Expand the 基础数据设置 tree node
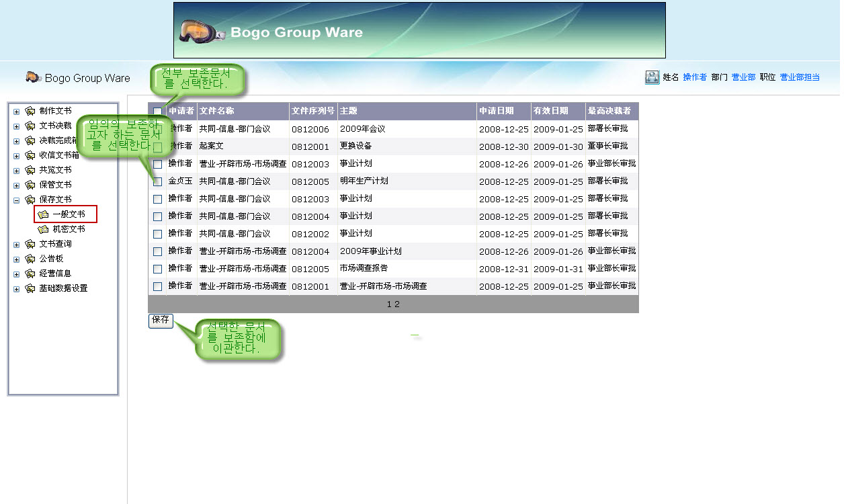This screenshot has height=504, width=846. [x=16, y=288]
